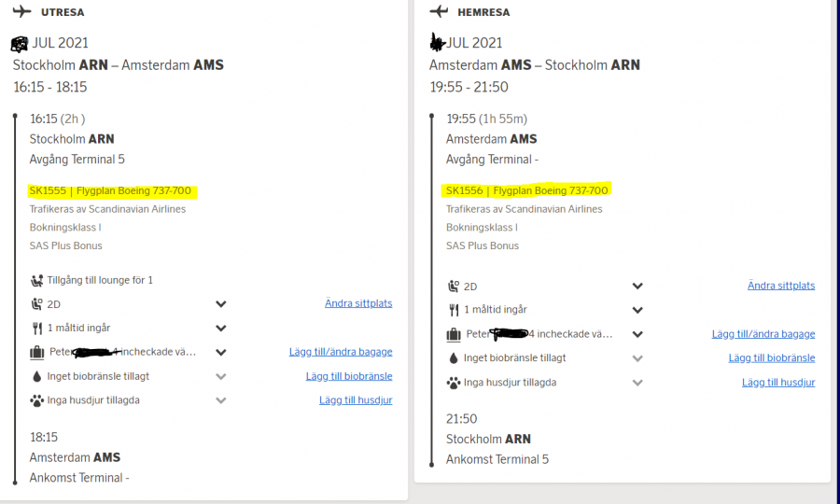Image resolution: width=840 pixels, height=504 pixels.
Task: Click the pet paw icon under Utresa
Action: coord(37,400)
